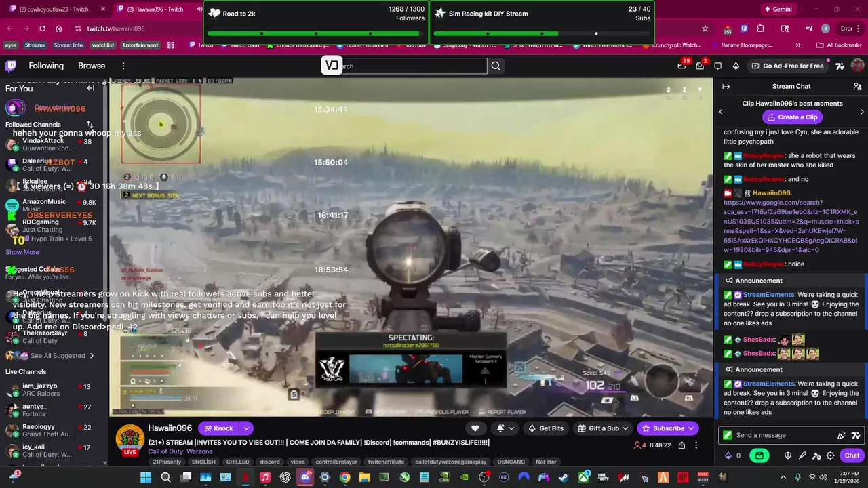
Task: Open the Following page
Action: [46, 66]
